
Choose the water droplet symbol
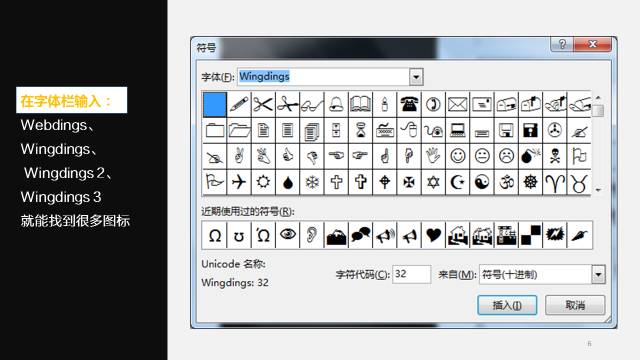pyautogui.click(x=287, y=182)
